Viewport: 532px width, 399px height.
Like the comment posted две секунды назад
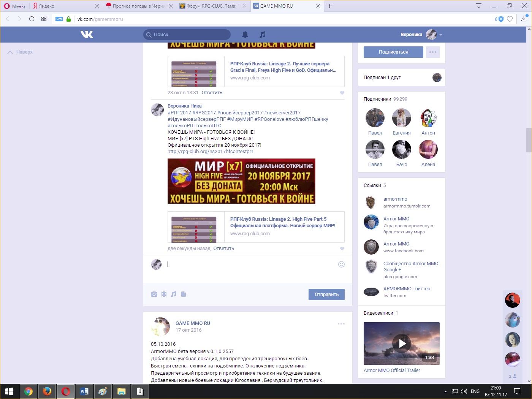tap(342, 249)
